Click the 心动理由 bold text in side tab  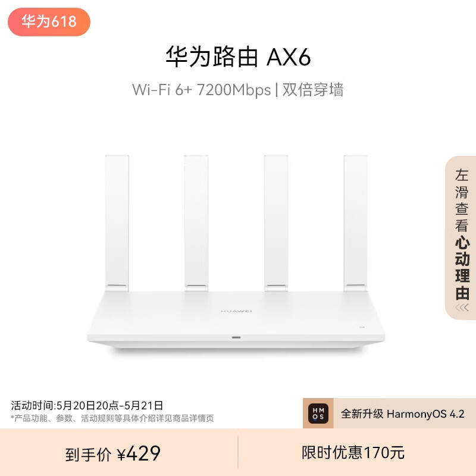(462, 268)
